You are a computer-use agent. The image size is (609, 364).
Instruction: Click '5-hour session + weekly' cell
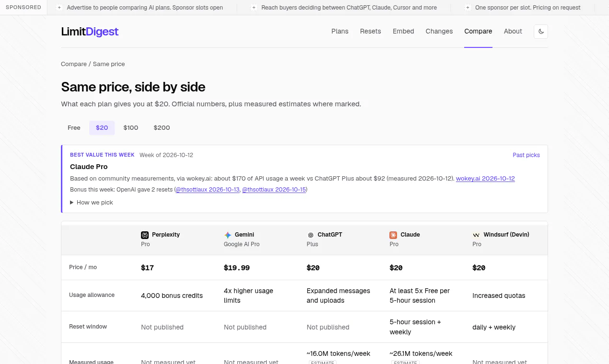coord(415,327)
